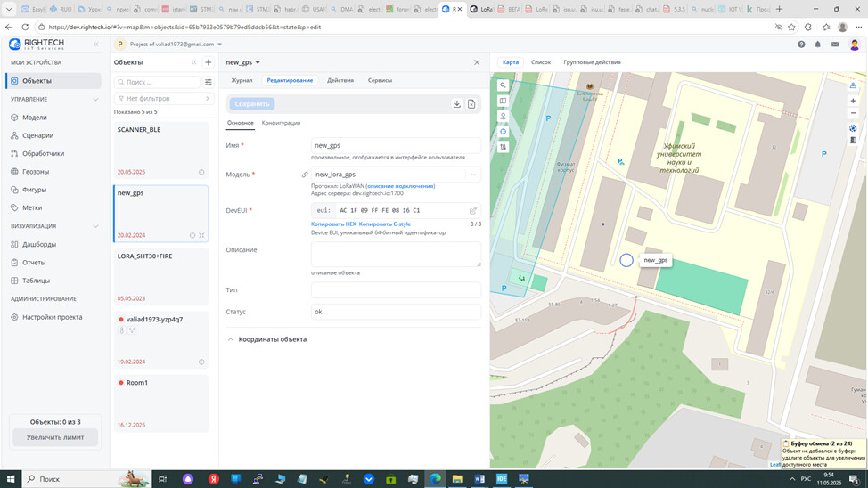The image size is (868, 488).
Task: Open Геозоны in the sidebar
Action: pos(36,172)
